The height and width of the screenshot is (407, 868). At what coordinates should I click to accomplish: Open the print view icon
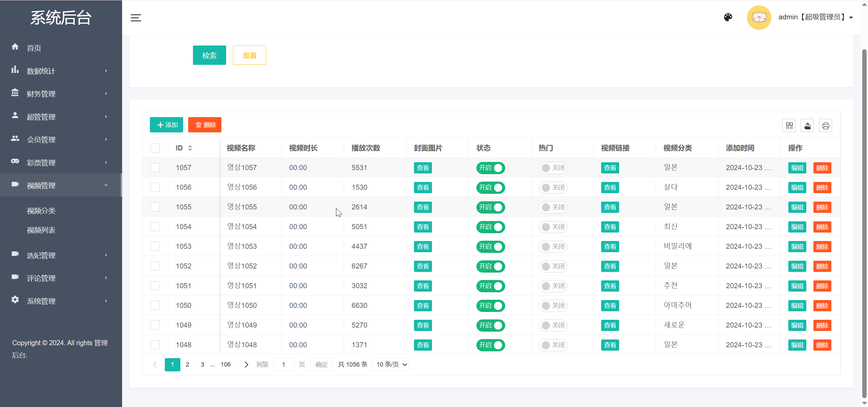[826, 125]
